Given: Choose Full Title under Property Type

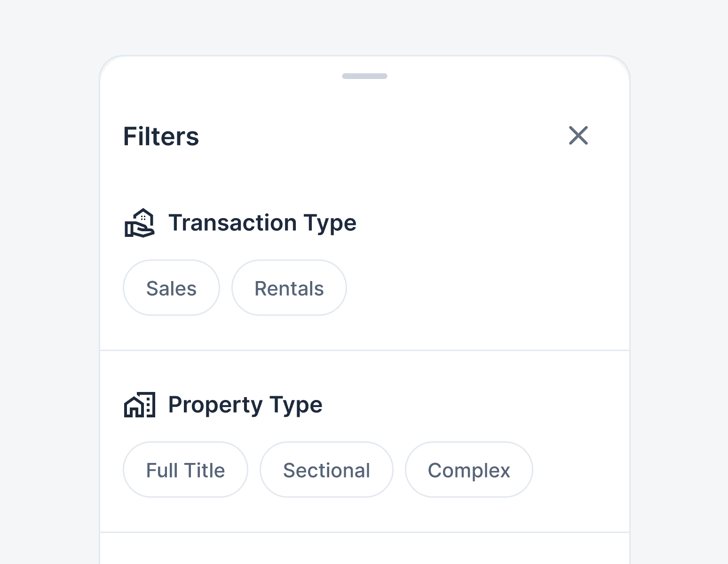Looking at the screenshot, I should pos(185,470).
